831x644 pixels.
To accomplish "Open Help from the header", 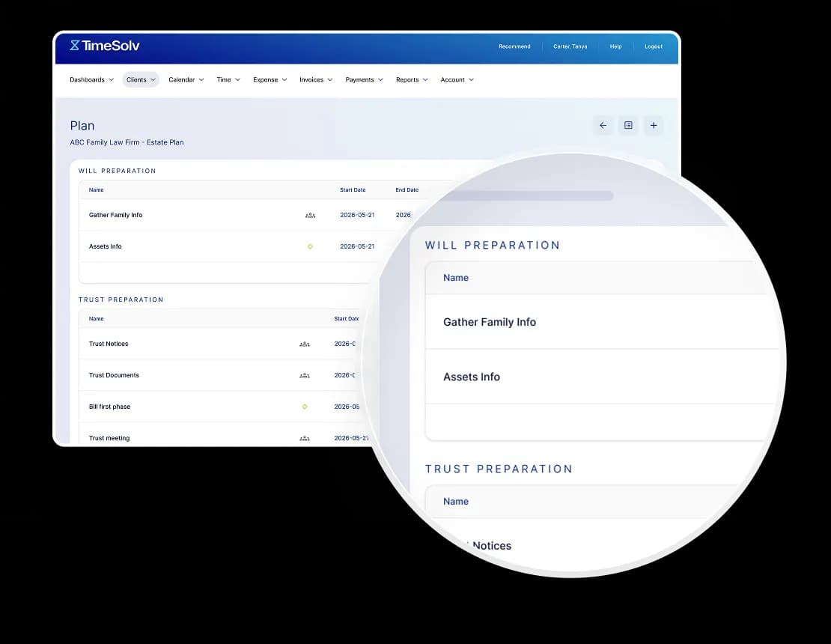I will click(615, 46).
